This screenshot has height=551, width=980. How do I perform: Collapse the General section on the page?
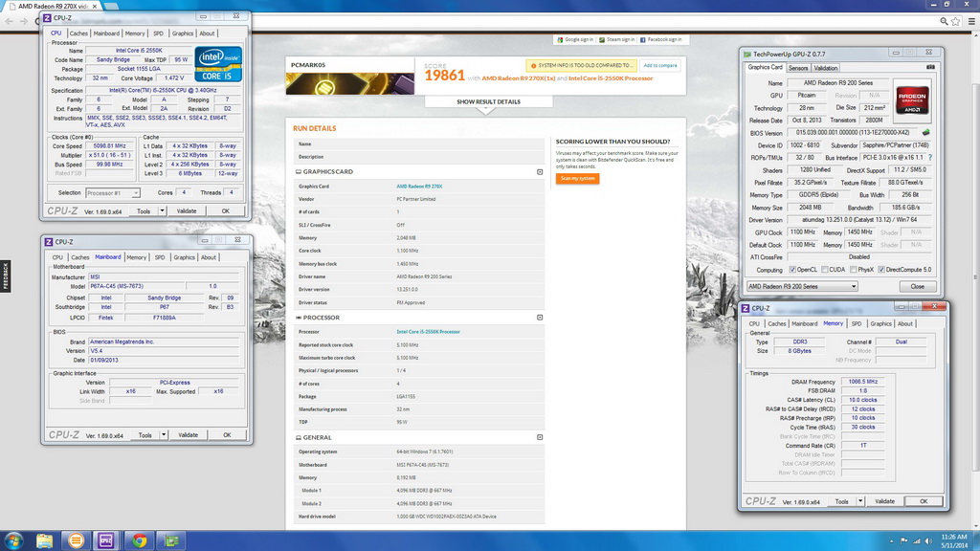540,437
